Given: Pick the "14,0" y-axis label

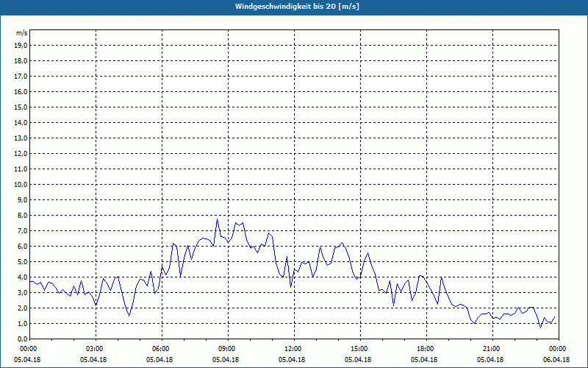Looking at the screenshot, I should coord(21,122).
